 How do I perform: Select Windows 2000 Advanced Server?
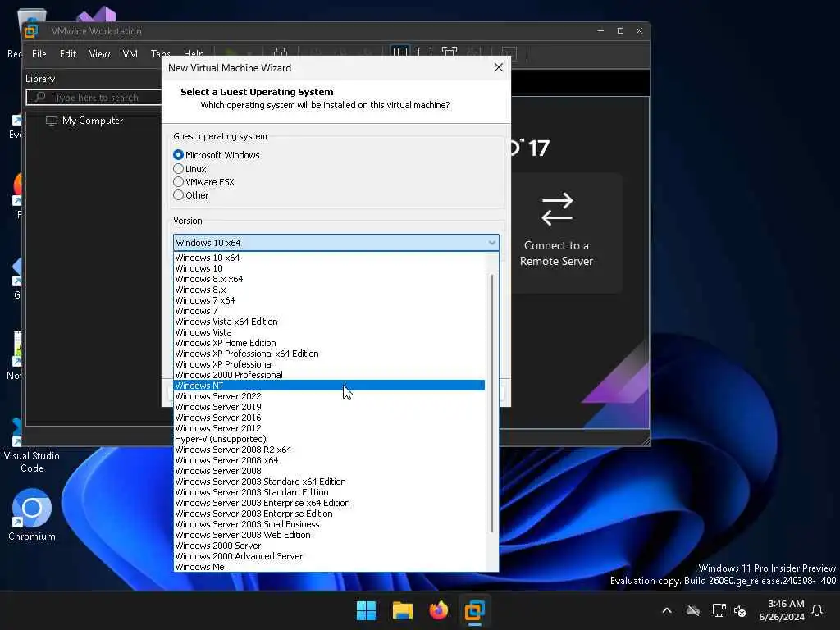330,557
